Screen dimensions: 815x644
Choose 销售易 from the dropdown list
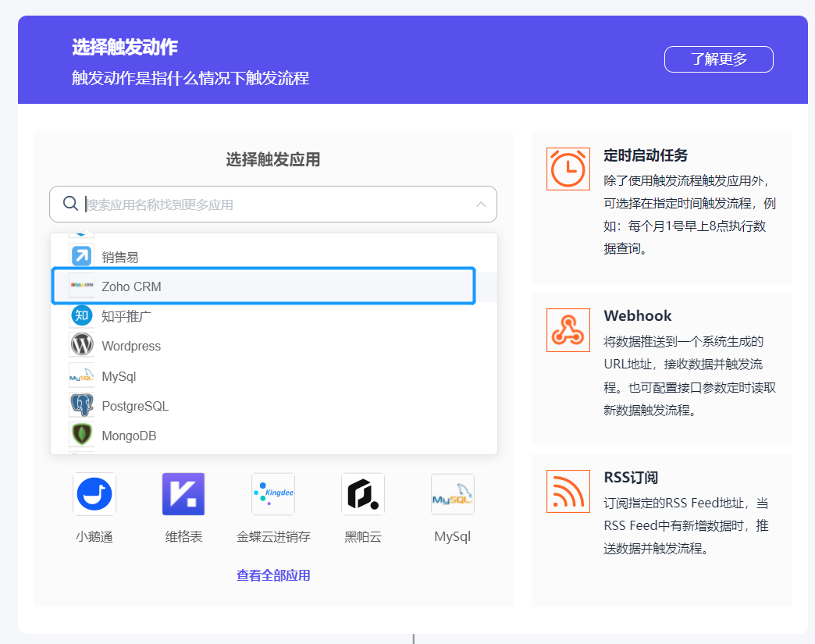tap(274, 257)
